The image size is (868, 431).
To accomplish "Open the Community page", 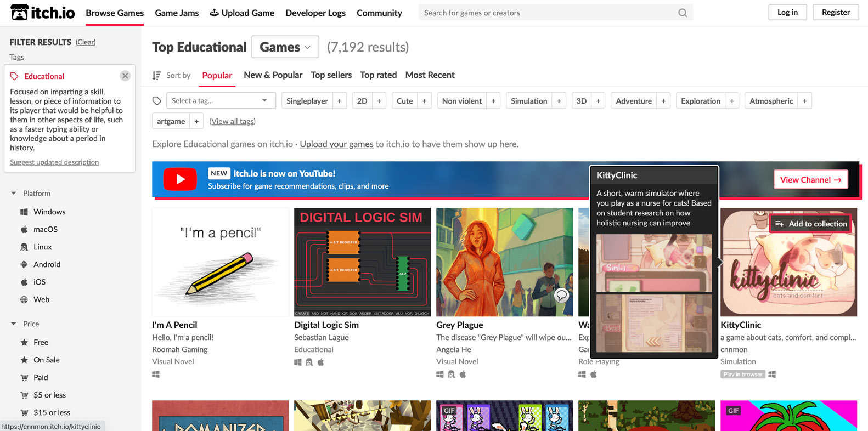I will click(379, 13).
